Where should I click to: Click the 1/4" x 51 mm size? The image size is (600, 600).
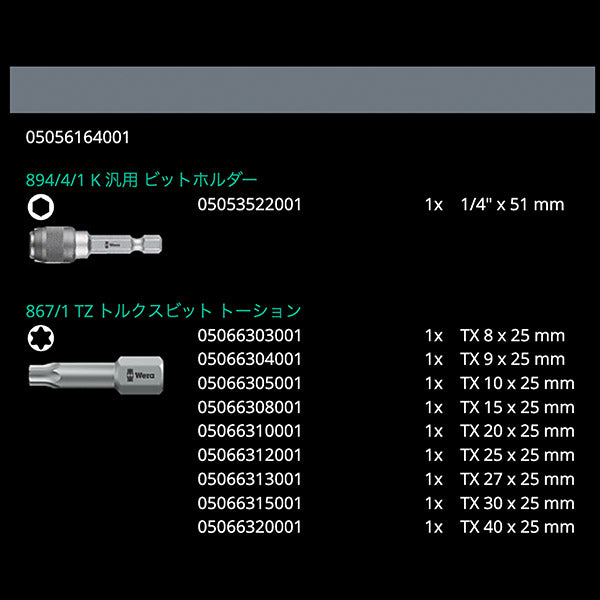pos(512,205)
